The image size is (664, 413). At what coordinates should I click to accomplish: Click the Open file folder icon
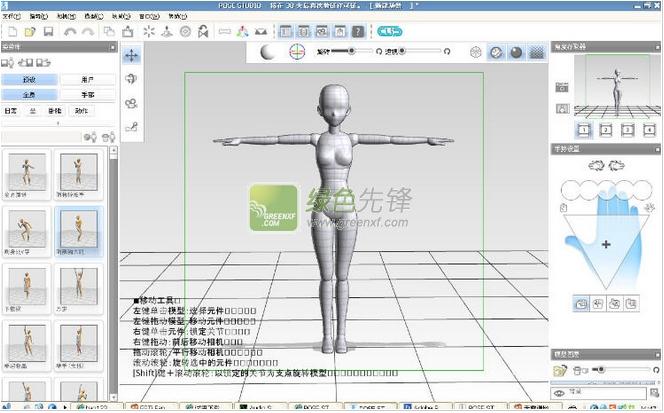pos(30,31)
